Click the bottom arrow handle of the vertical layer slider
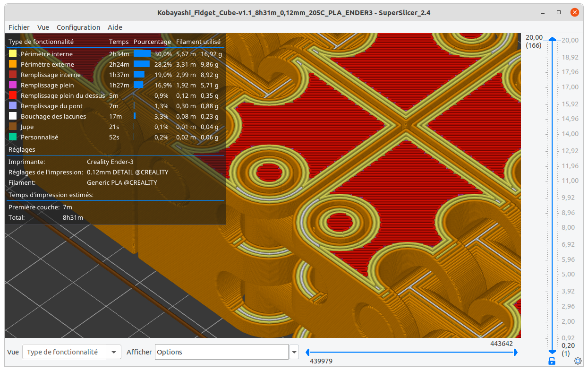588x371 pixels. [x=552, y=352]
